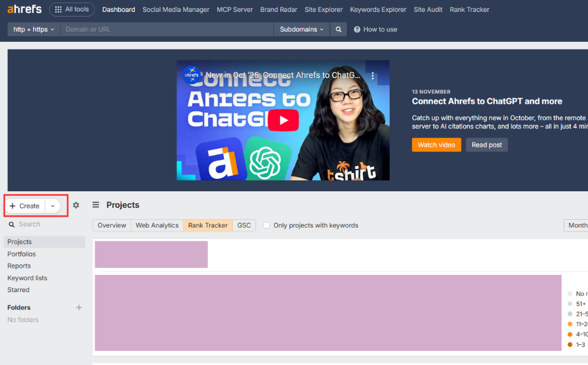Image resolution: width=588 pixels, height=365 pixels.
Task: Click the Watch video button
Action: click(436, 145)
